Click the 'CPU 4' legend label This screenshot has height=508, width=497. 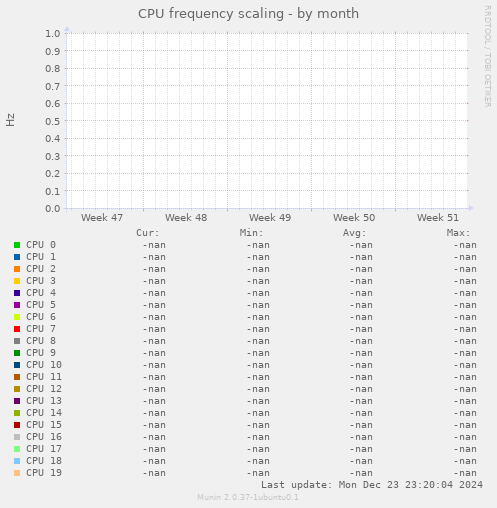(x=41, y=293)
